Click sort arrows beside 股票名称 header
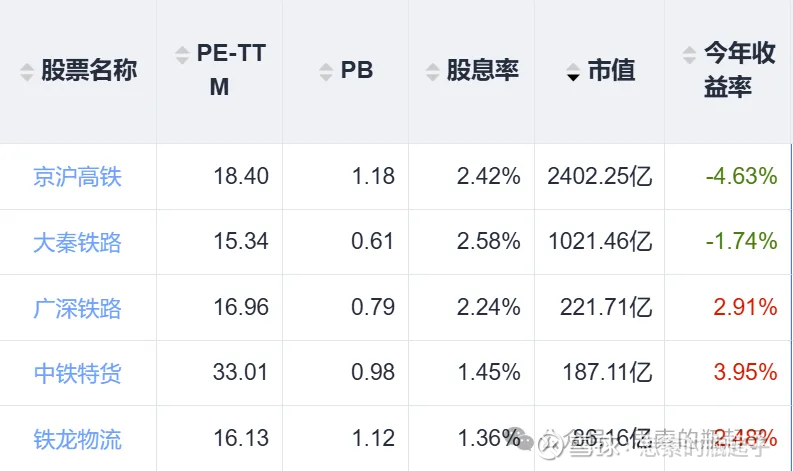Viewport: 793px width, 471px height. pyautogui.click(x=26, y=72)
